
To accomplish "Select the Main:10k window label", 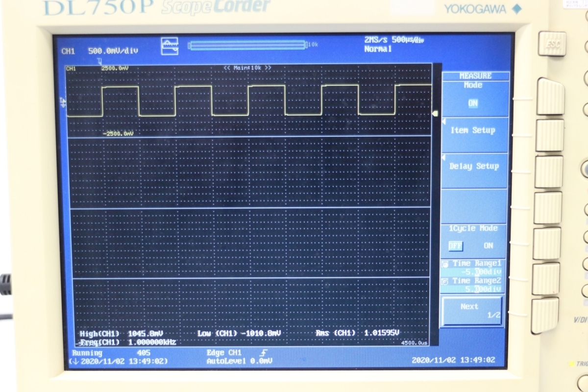I will (x=247, y=67).
